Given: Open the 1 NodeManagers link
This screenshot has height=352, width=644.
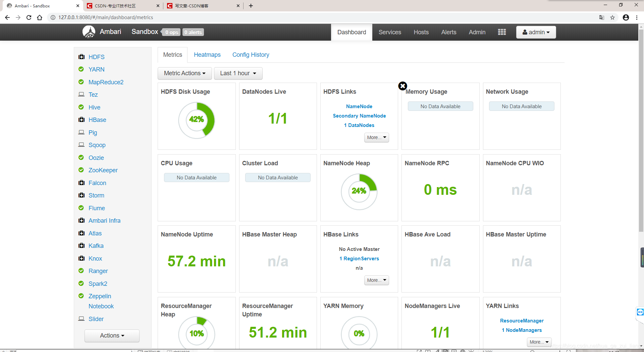Looking at the screenshot, I should [522, 330].
